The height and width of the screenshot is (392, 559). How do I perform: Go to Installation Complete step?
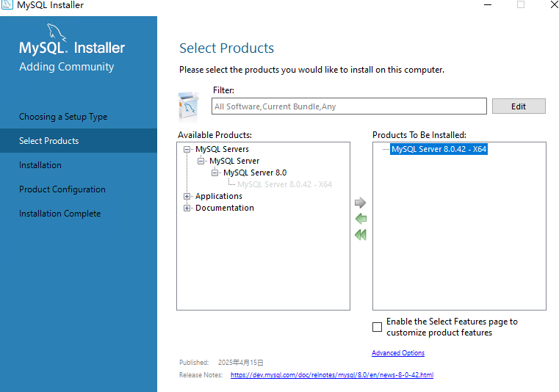click(60, 214)
